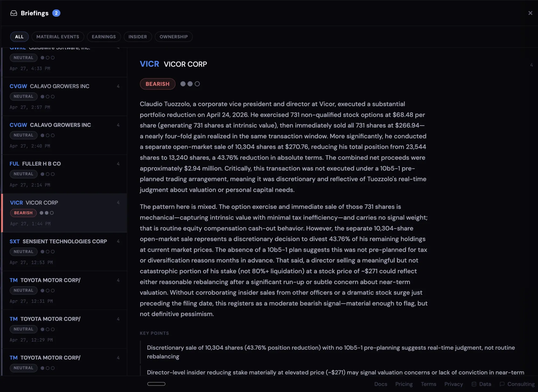Screen dimensions: 538x392
Task: Click the unread briefings count badge
Action: point(56,13)
